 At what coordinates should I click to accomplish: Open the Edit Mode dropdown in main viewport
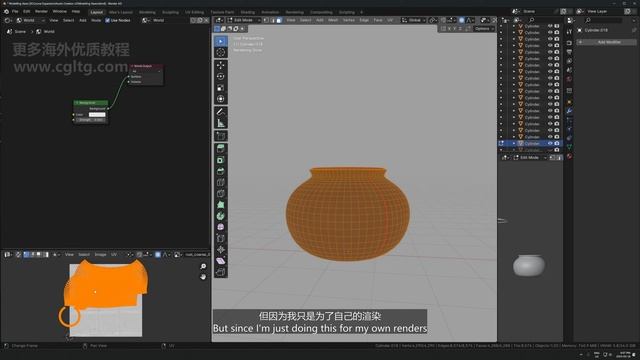244,20
